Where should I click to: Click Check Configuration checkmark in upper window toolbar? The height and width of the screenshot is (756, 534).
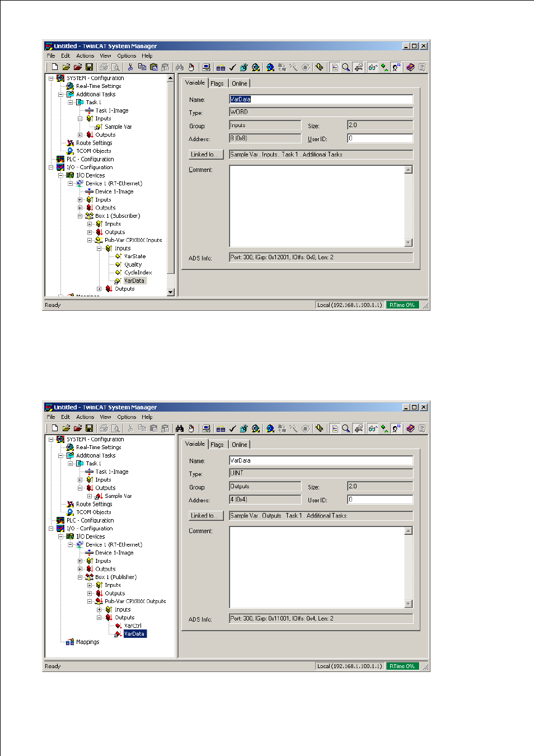[232, 67]
